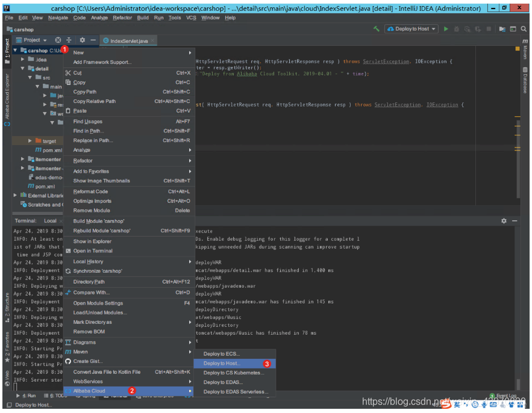
Task: Click the carshop breadcrumb in navigation bar
Action: [x=20, y=29]
